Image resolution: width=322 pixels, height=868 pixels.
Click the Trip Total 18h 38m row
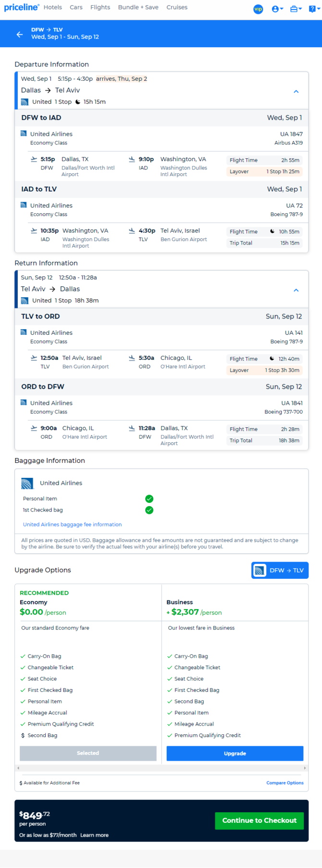[x=264, y=440]
